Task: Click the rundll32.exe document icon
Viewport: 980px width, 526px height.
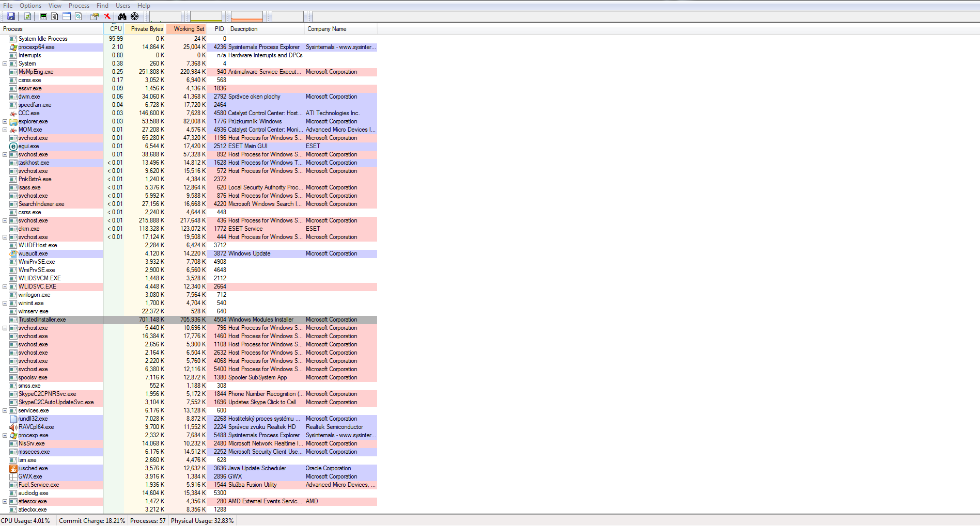Action: point(13,419)
